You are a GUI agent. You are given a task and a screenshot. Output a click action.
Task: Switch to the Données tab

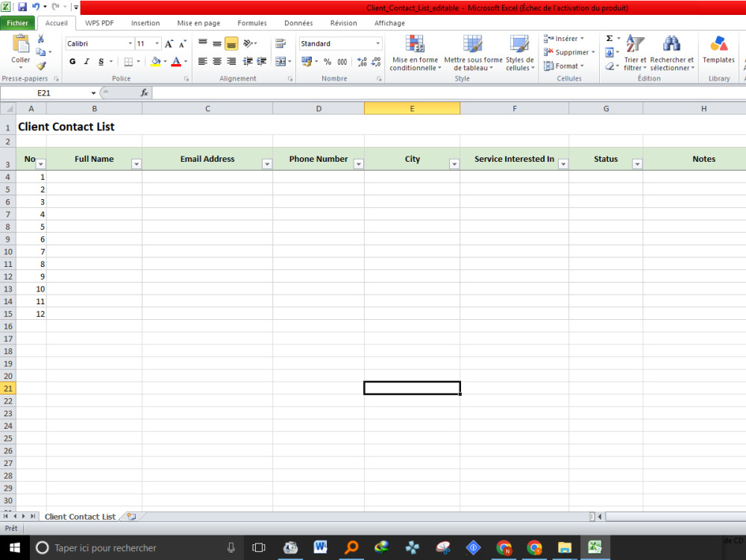(298, 23)
